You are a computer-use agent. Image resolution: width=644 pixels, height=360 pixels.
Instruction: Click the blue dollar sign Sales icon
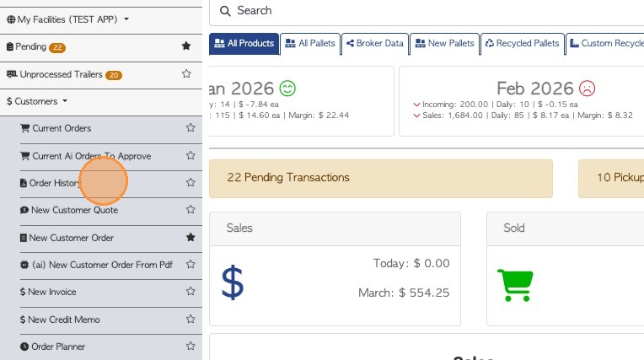[x=233, y=283]
